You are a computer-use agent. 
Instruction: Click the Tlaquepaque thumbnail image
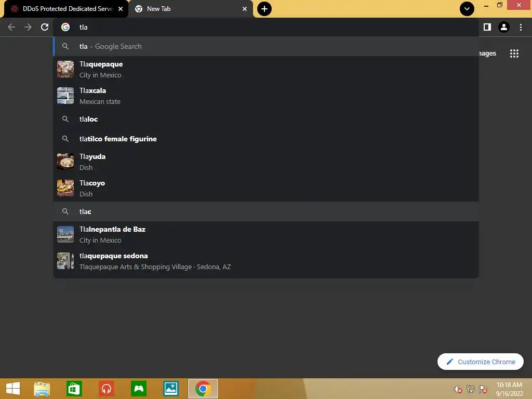tap(65, 69)
